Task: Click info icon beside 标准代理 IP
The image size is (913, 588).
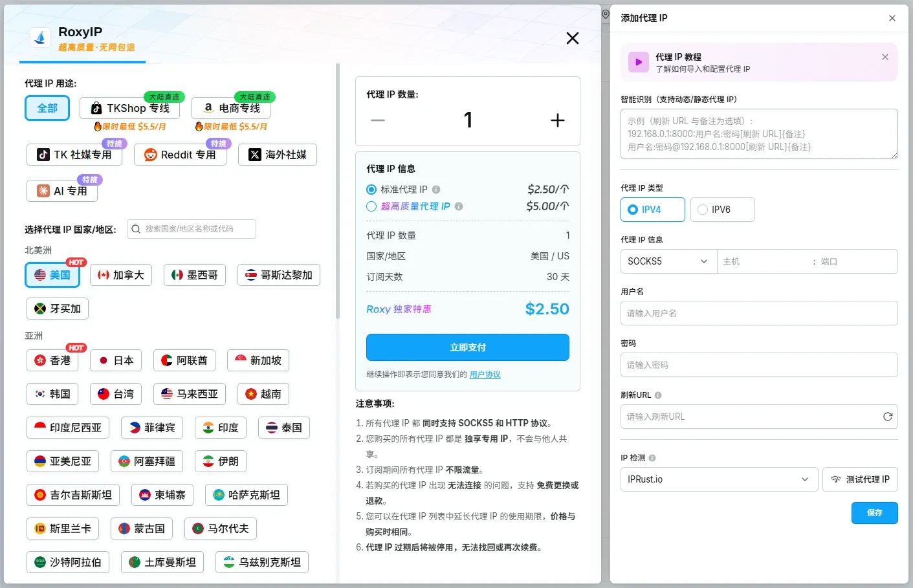Action: (436, 190)
